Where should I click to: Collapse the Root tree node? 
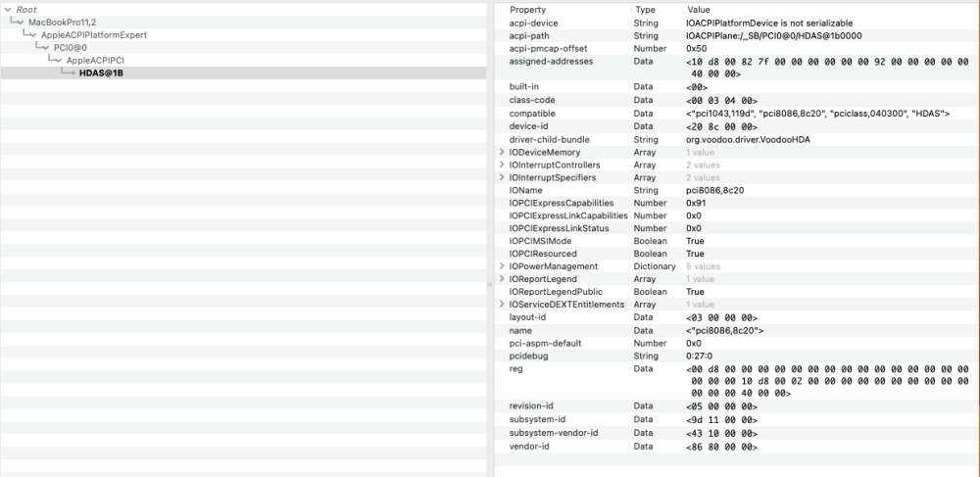[x=8, y=10]
